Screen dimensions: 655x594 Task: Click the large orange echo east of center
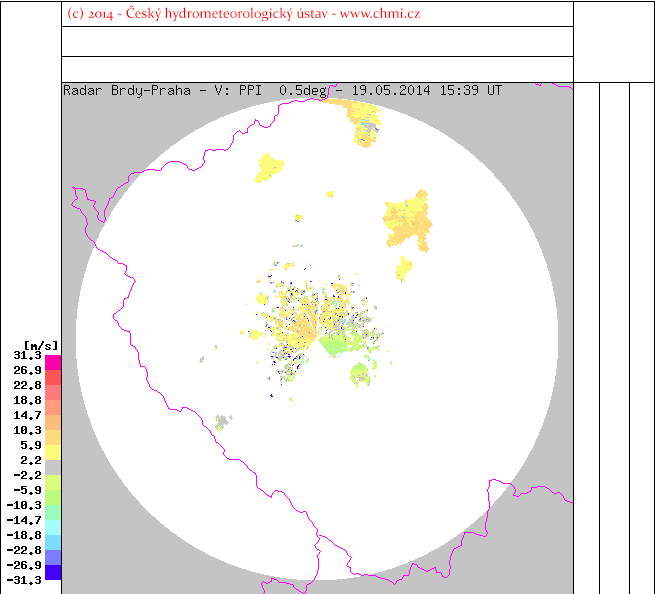pos(408,221)
